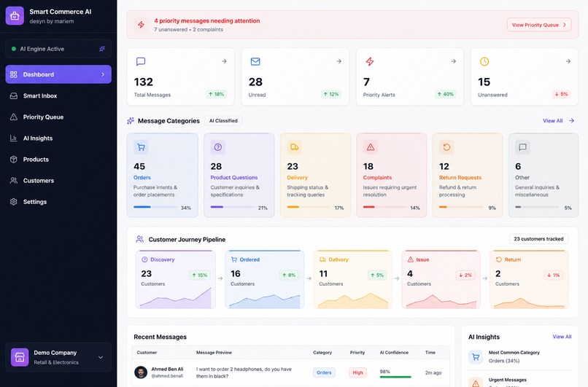
Task: Click the AI Engine Active status pill
Action: coord(58,49)
